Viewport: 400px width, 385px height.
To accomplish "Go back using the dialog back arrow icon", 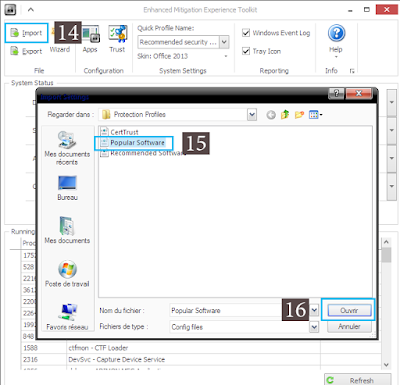I will tap(271, 115).
